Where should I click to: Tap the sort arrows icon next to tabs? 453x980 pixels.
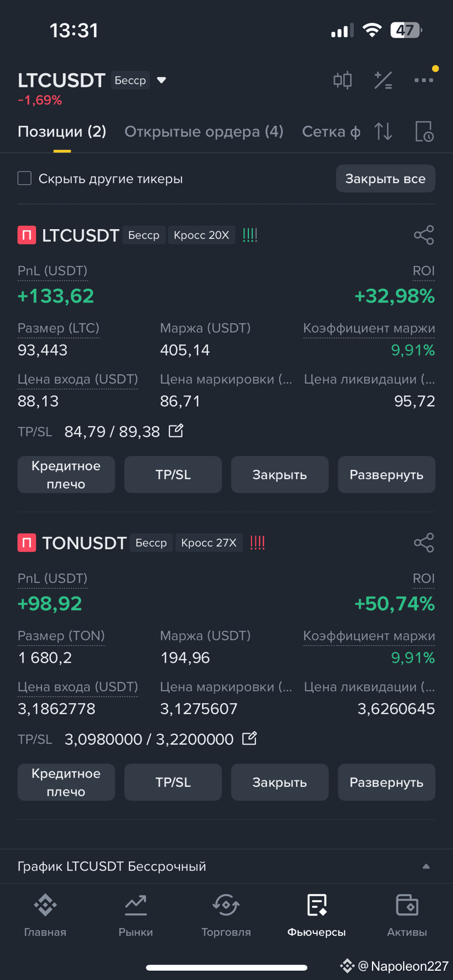pos(384,132)
